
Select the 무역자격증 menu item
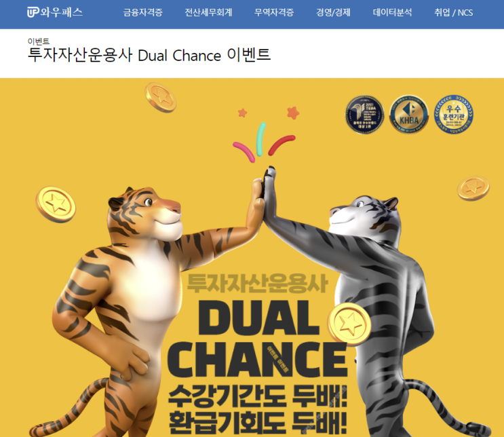click(x=274, y=12)
